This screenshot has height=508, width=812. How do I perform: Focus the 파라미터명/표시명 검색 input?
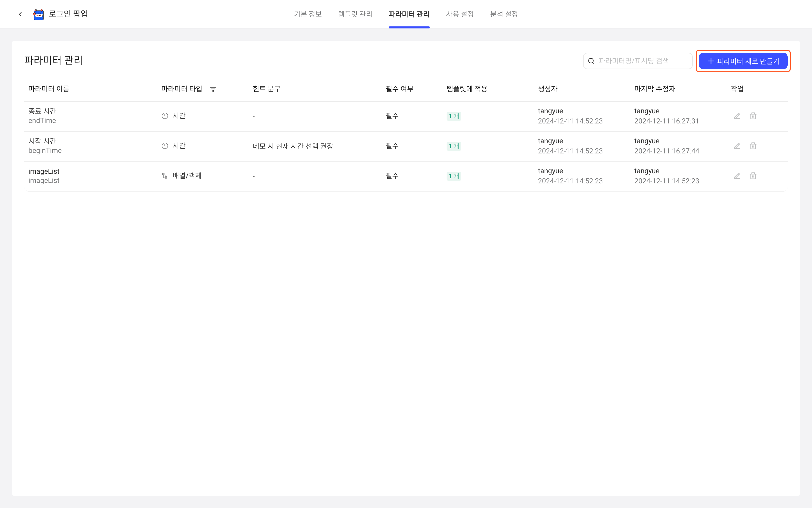pyautogui.click(x=637, y=61)
